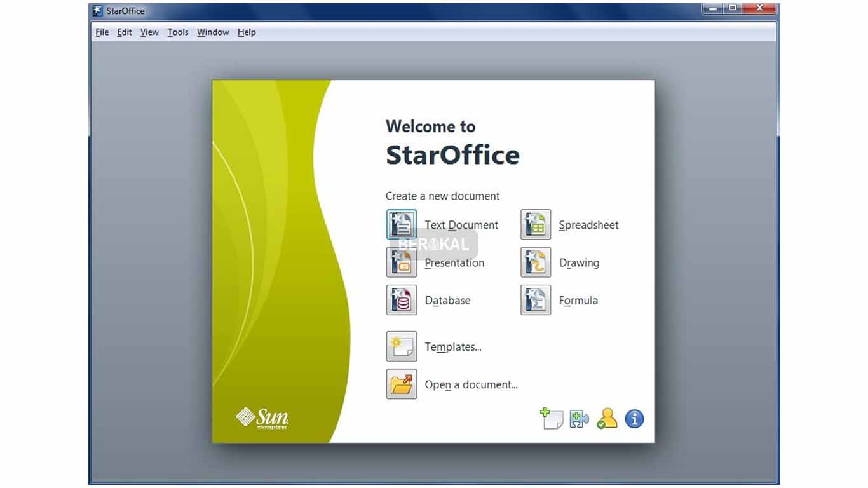Click the Spreadsheet icon
The height and width of the screenshot is (488, 868).
[536, 225]
